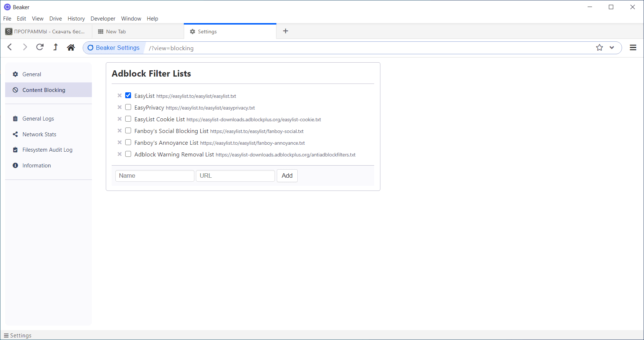
Task: Open the Help menu
Action: coord(153,19)
